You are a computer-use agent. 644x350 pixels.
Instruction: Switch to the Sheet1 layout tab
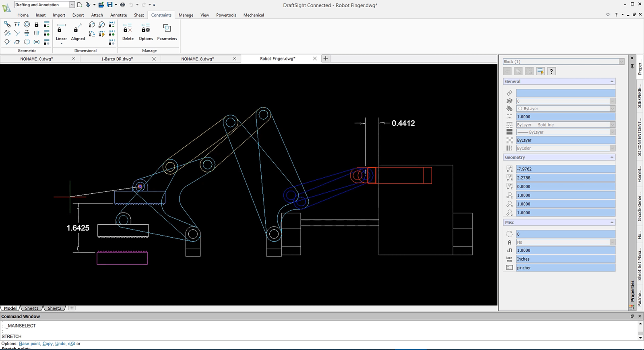pos(31,308)
